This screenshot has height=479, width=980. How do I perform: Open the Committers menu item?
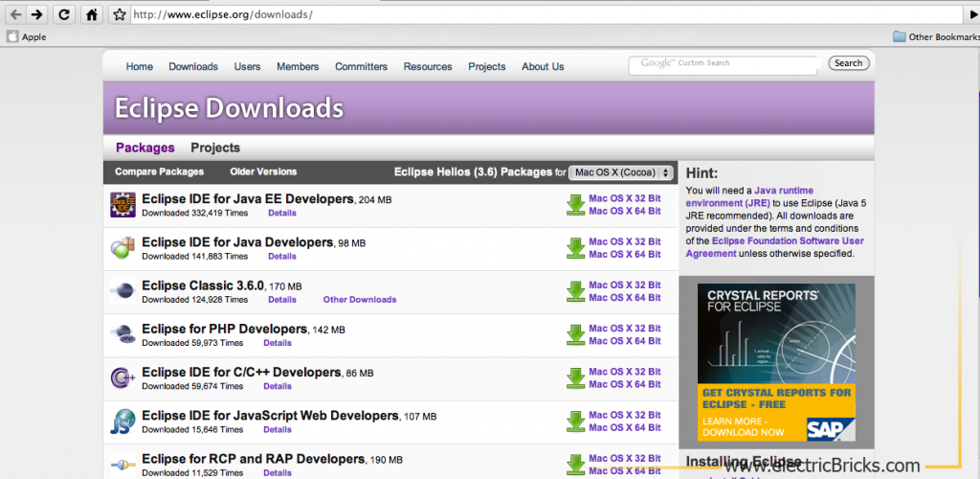[x=361, y=66]
